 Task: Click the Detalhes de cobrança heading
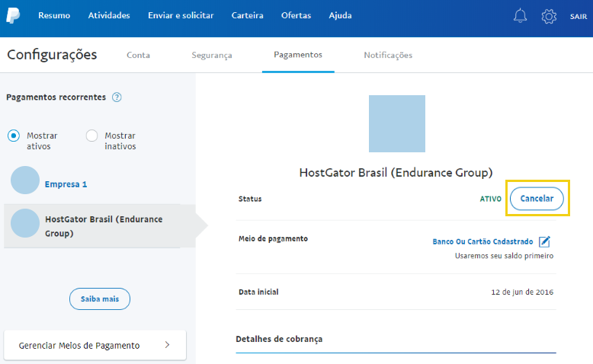click(x=279, y=339)
